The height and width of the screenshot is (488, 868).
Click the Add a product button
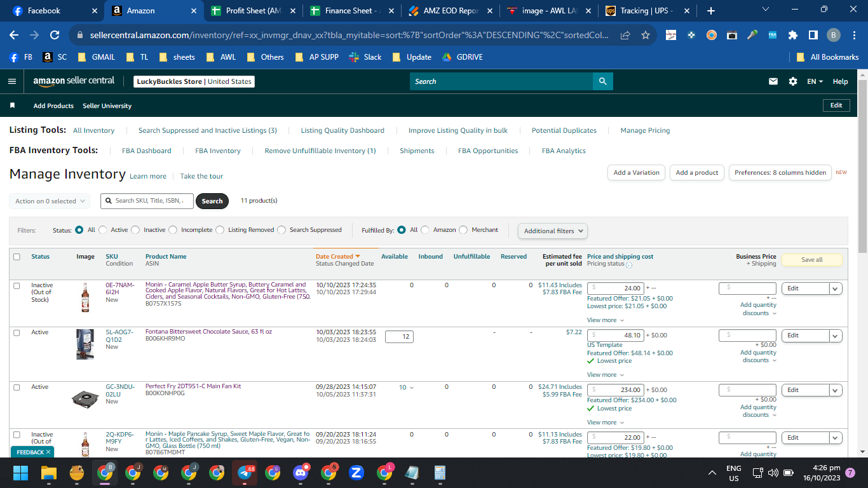pyautogui.click(x=697, y=172)
